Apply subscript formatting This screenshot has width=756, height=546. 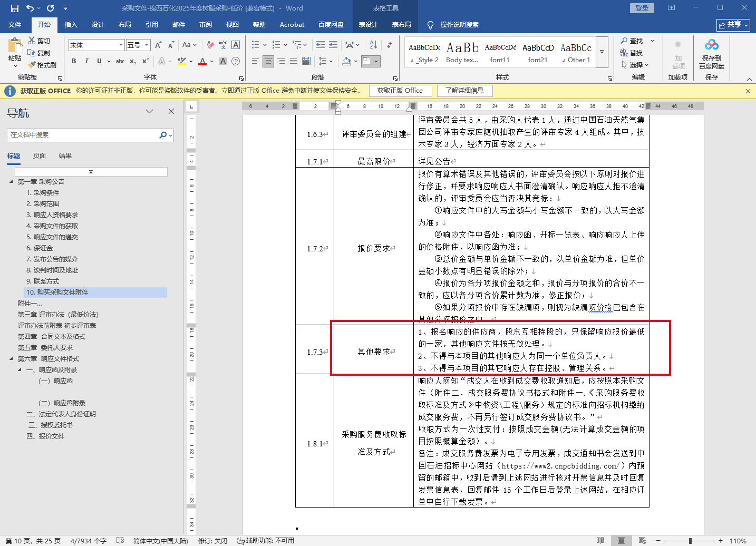click(x=133, y=61)
